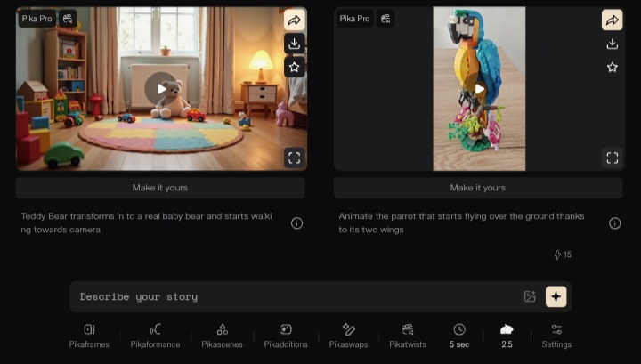Focus the Describe your story input
The image size is (641, 364).
coord(294,296)
